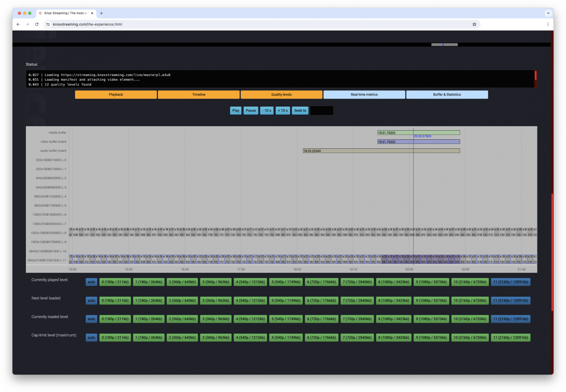The width and height of the screenshot is (566, 392).
Task: Cap maximum level at 1 (180p / 264kb)
Action: (149, 338)
